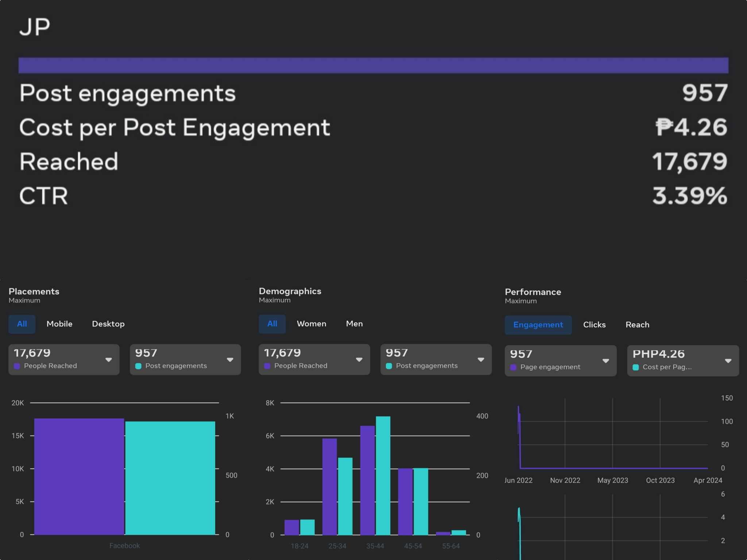Open Demographics People Reached dropdown
Image resolution: width=747 pixels, height=560 pixels.
click(359, 359)
